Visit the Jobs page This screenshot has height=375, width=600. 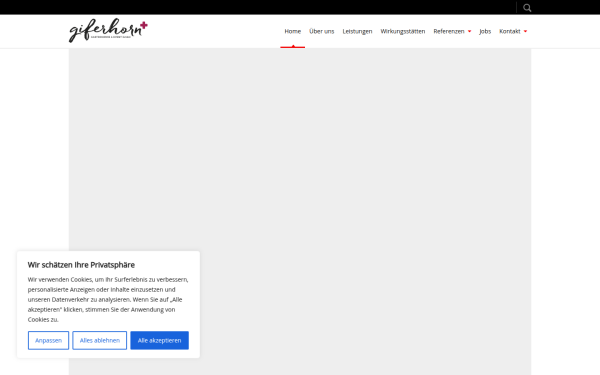tap(485, 31)
